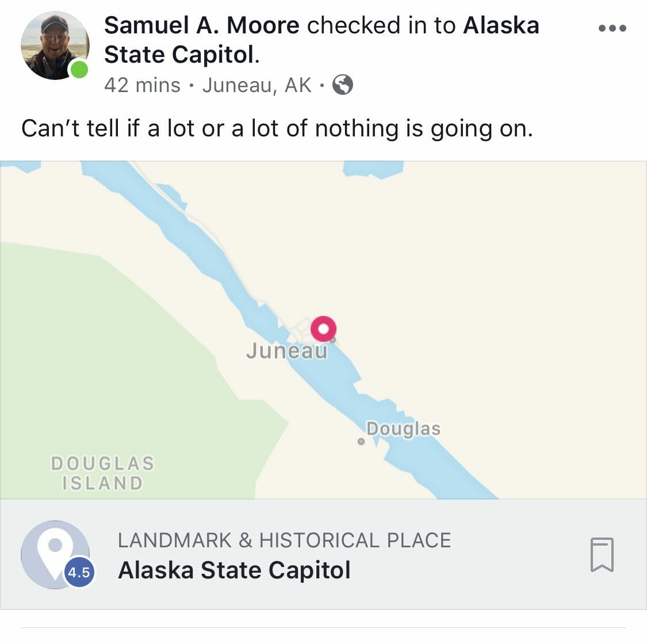
Task: Tap the Juneau, AK location text
Action: click(256, 85)
